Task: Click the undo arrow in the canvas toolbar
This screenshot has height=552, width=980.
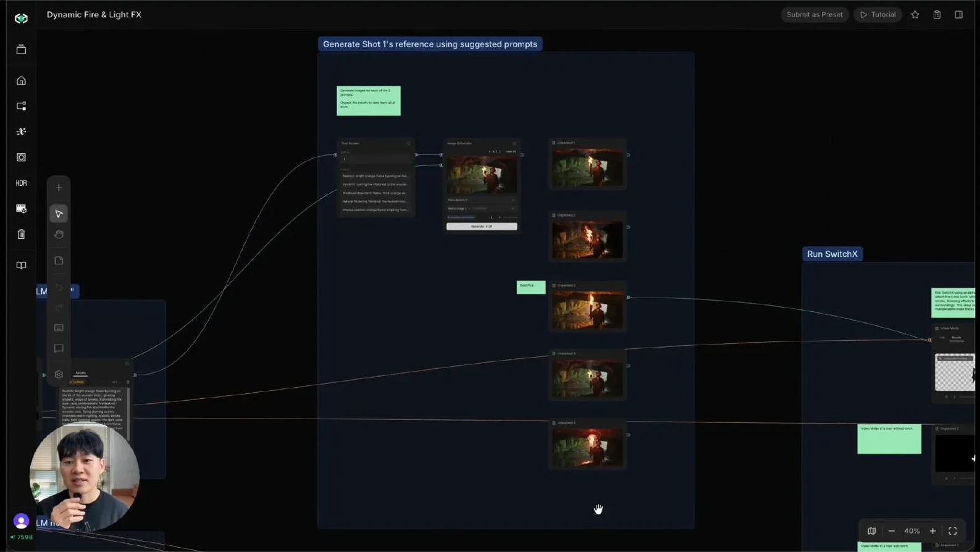Action: click(x=59, y=287)
